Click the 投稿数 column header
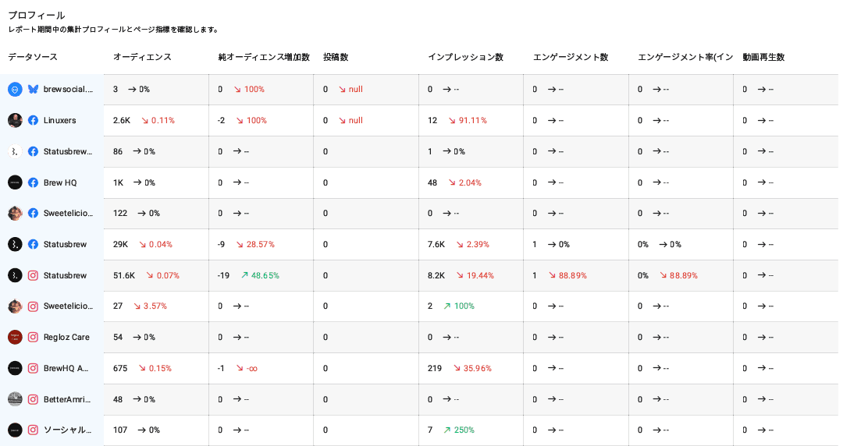 pyautogui.click(x=336, y=57)
